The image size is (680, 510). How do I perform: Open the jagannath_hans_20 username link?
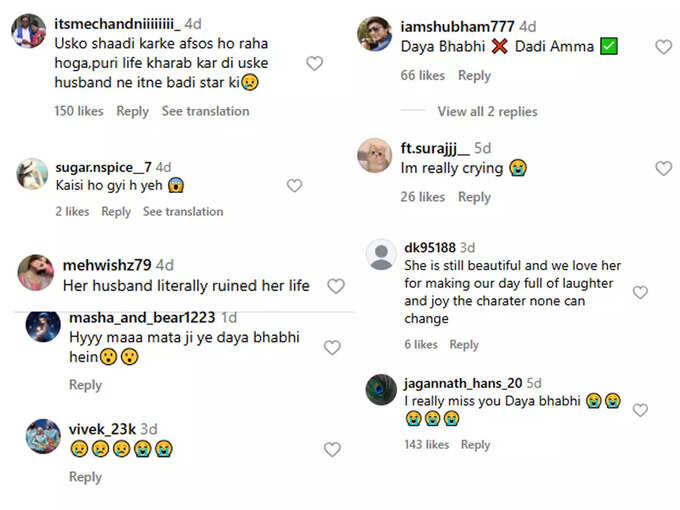[x=463, y=383]
